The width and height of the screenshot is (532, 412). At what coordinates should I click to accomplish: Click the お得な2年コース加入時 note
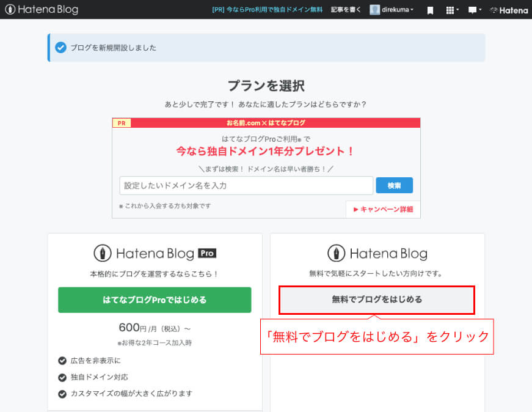click(x=155, y=343)
